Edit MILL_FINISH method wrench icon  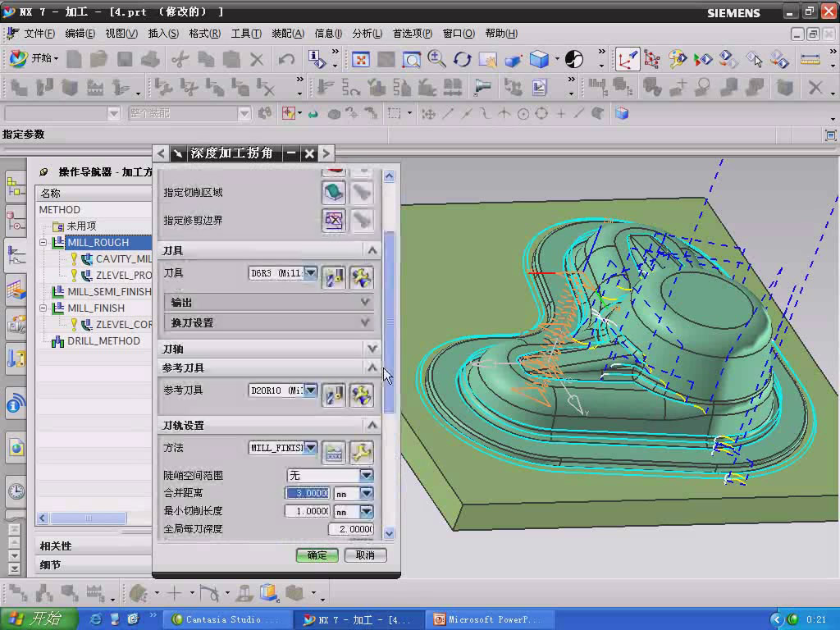362,453
